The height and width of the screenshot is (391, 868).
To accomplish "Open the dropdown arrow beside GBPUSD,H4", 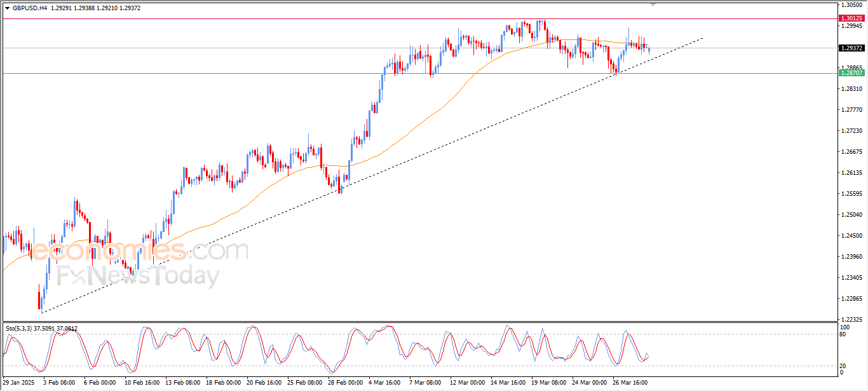I will [8, 8].
